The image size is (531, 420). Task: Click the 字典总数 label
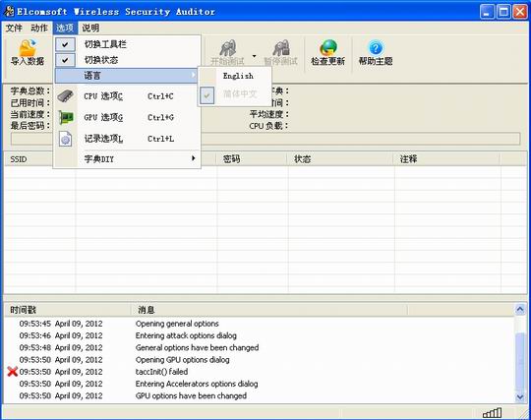(30, 90)
